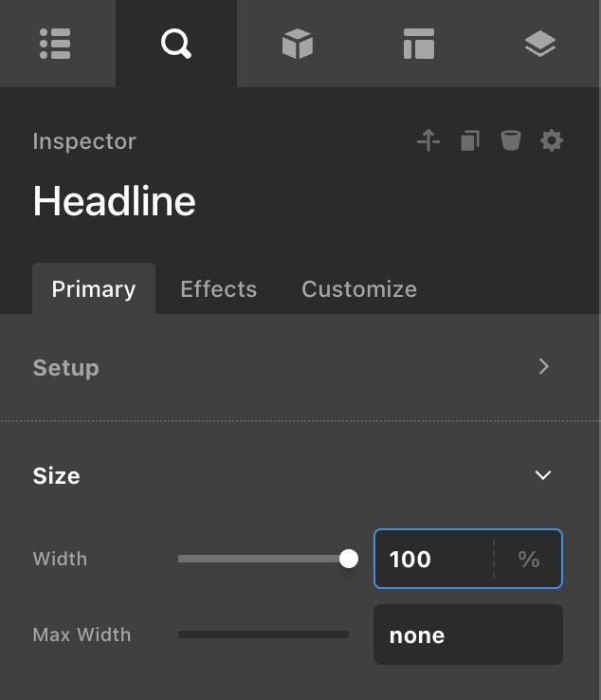Screen dimensions: 601x700
Task: Select the Inspector magnifier icon
Action: pyautogui.click(x=176, y=44)
